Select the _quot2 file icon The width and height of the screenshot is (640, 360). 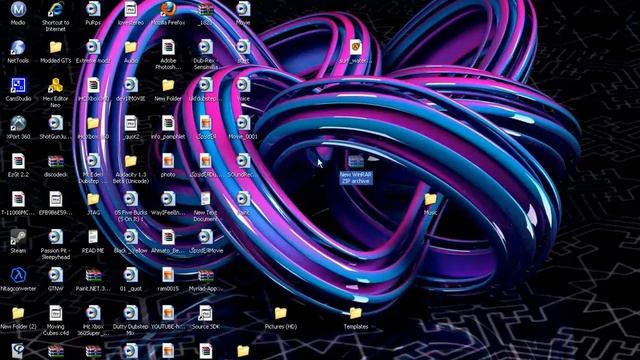(x=131, y=123)
